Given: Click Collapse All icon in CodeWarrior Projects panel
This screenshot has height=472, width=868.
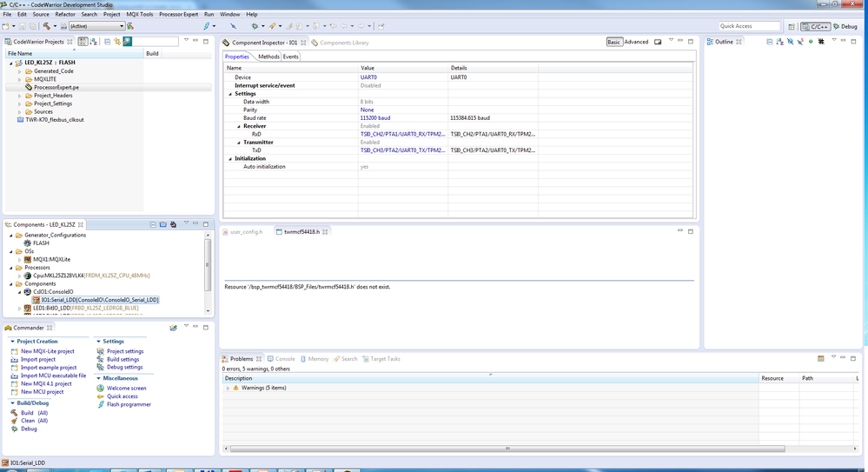Looking at the screenshot, I should 108,42.
